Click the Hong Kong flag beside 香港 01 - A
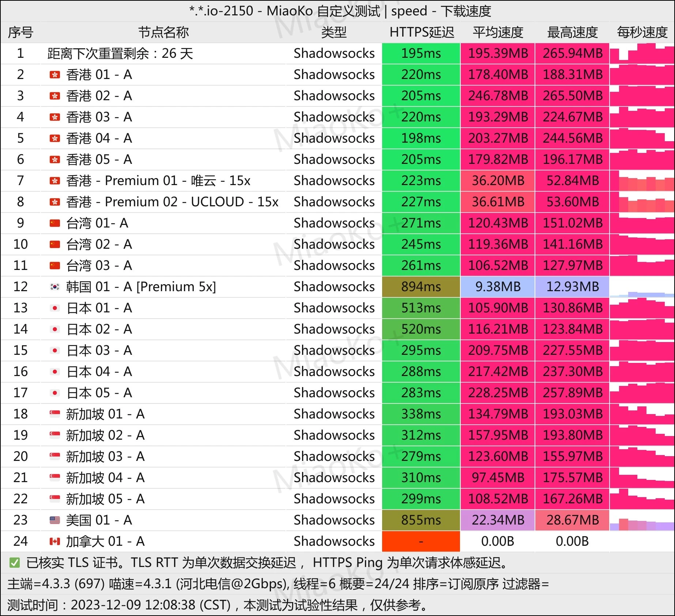The image size is (675, 616). [55, 75]
